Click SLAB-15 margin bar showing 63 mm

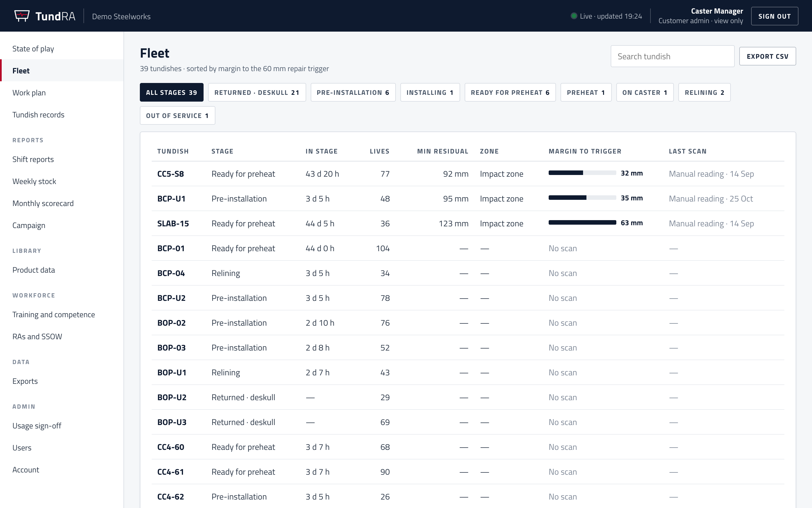click(582, 222)
